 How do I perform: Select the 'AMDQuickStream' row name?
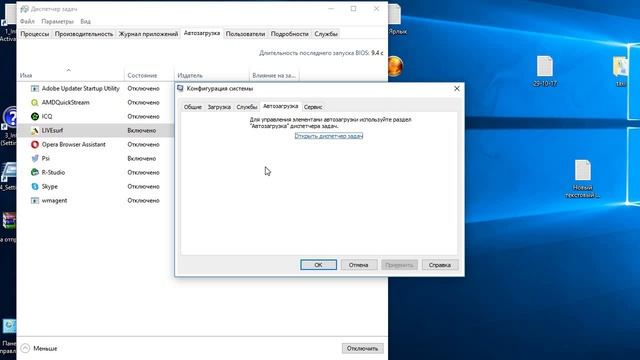[x=65, y=102]
